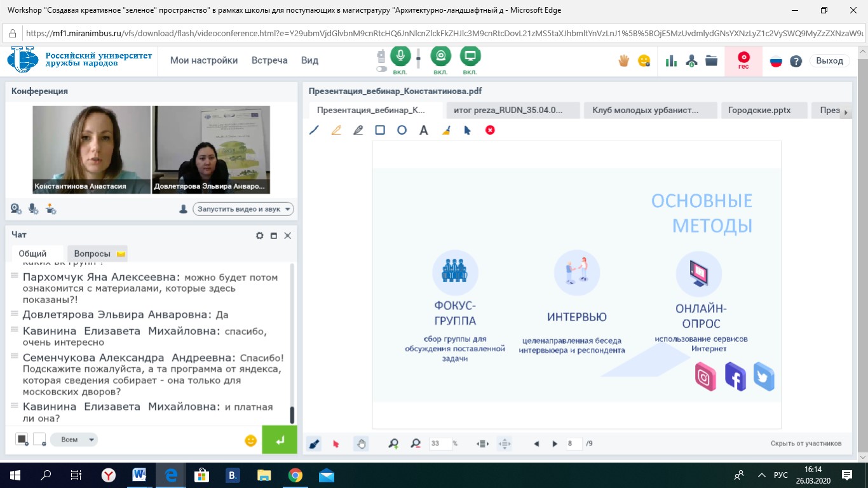Select the line drawing tool

[x=314, y=130]
